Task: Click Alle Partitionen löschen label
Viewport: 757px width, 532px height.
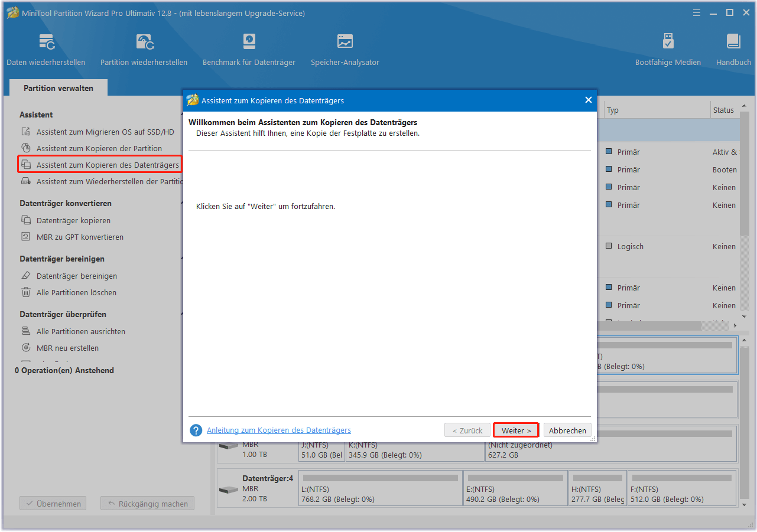Action: pyautogui.click(x=76, y=292)
